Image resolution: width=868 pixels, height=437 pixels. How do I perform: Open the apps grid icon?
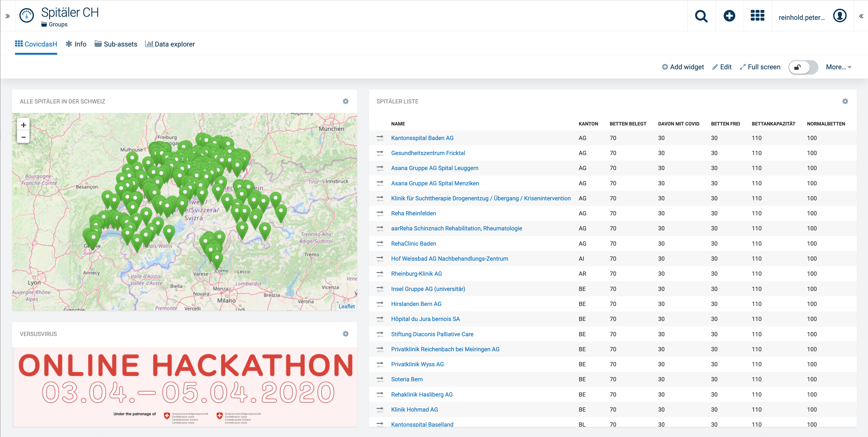coord(757,16)
